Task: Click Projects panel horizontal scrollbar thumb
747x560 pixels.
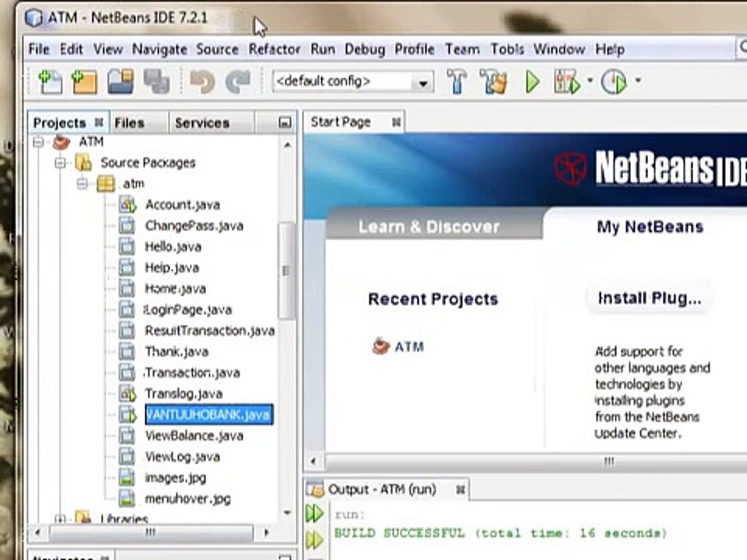Action: pyautogui.click(x=151, y=533)
